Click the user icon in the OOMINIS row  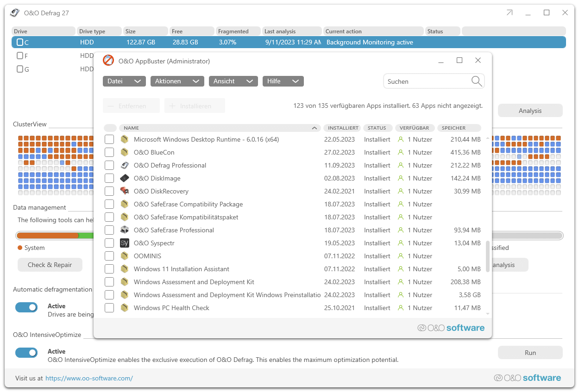(401, 256)
